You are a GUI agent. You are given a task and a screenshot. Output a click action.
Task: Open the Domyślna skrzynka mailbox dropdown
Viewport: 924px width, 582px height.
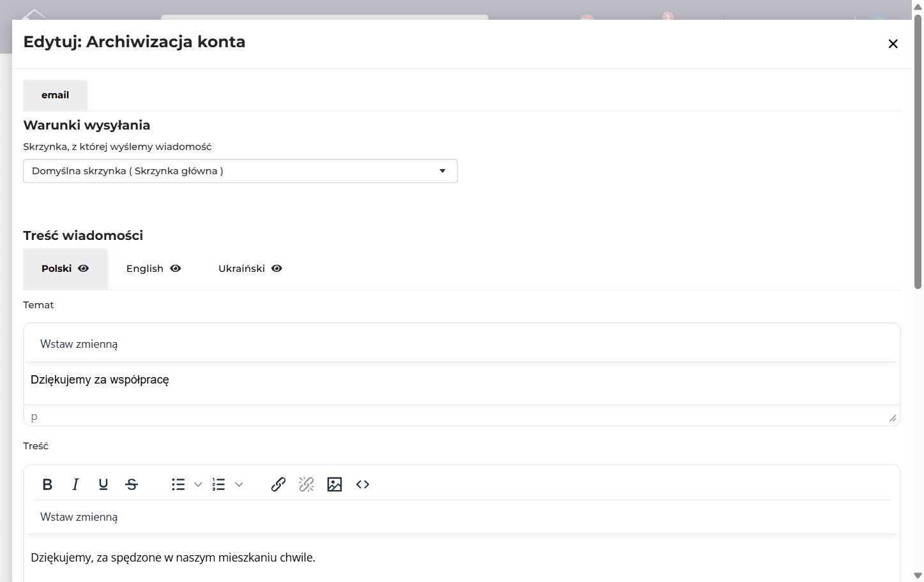click(x=240, y=171)
